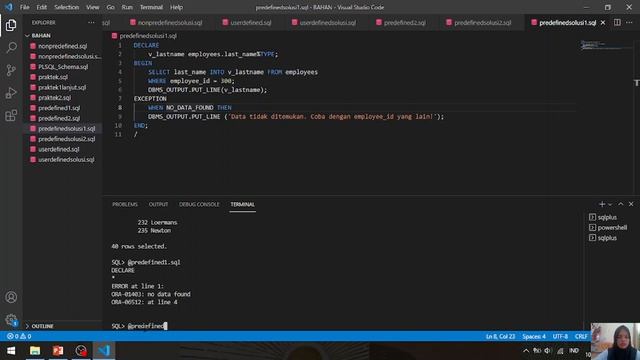Open praktek.sql in the explorer
640x360 pixels.
(53, 77)
